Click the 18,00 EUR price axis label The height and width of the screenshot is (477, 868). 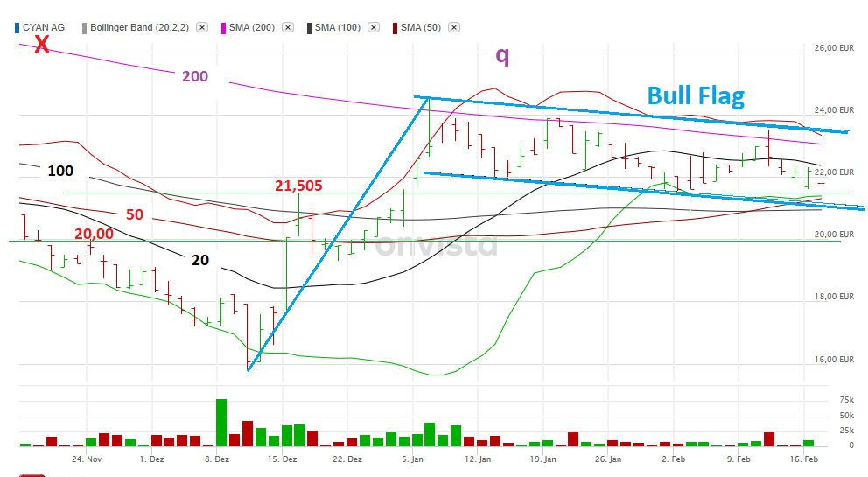pyautogui.click(x=834, y=297)
